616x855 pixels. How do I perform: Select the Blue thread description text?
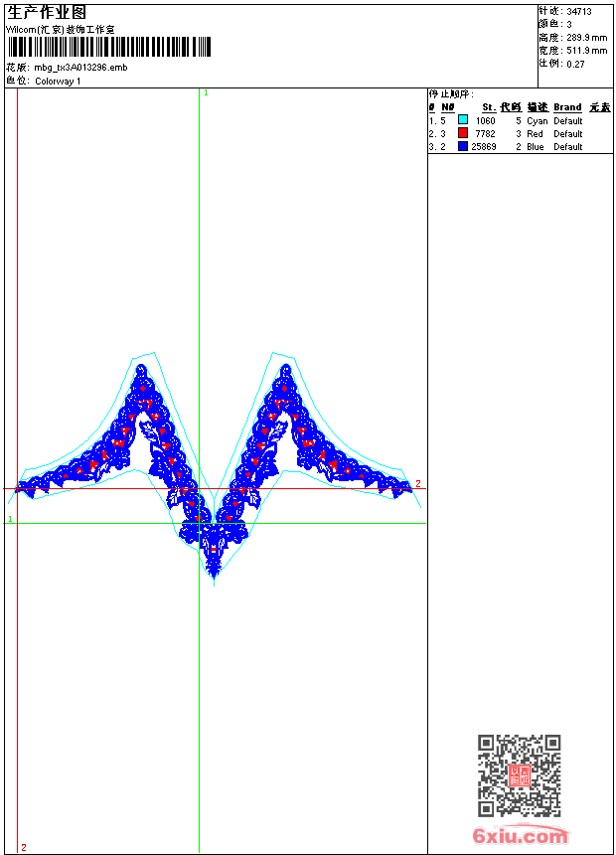click(536, 146)
